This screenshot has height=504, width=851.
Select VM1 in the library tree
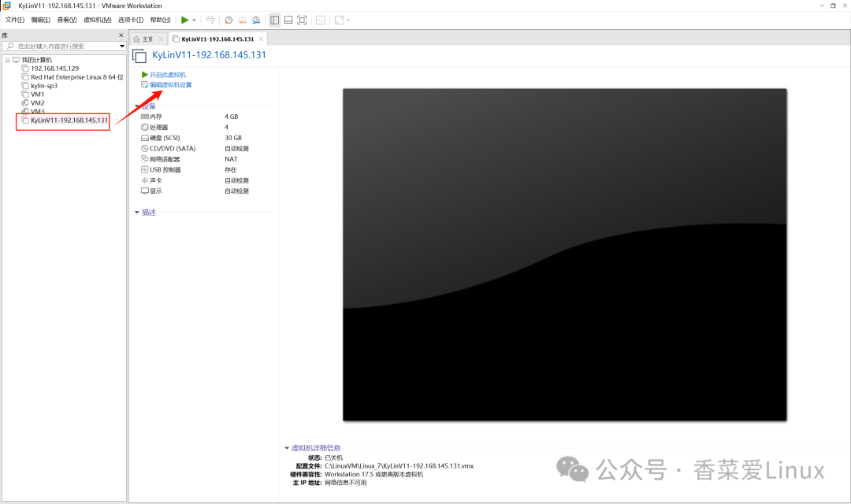37,94
